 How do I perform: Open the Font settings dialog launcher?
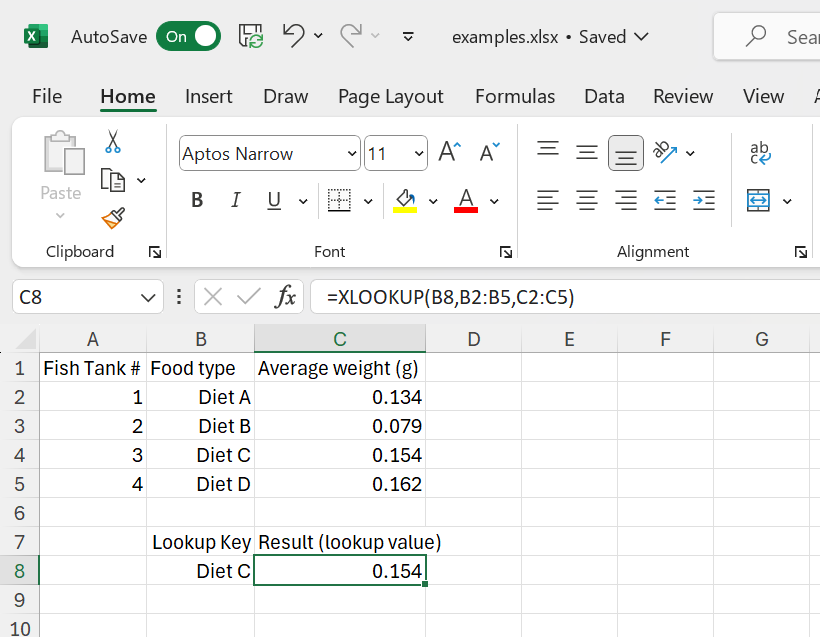pyautogui.click(x=506, y=251)
